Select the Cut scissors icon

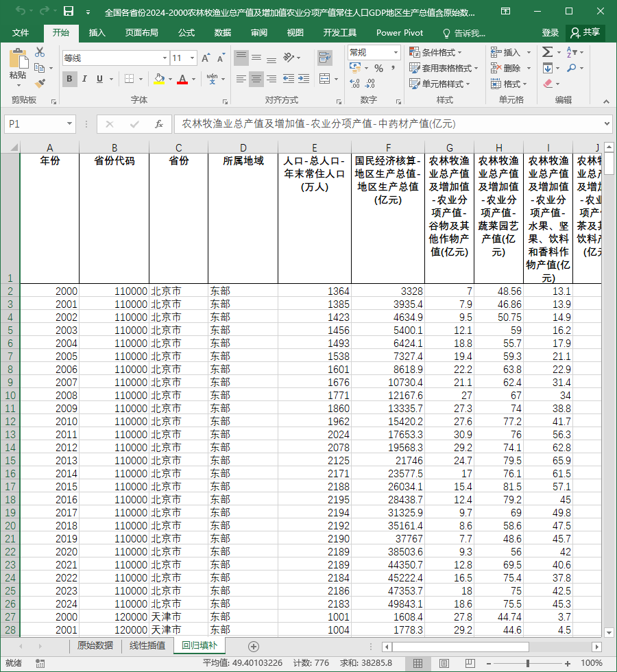coord(40,52)
